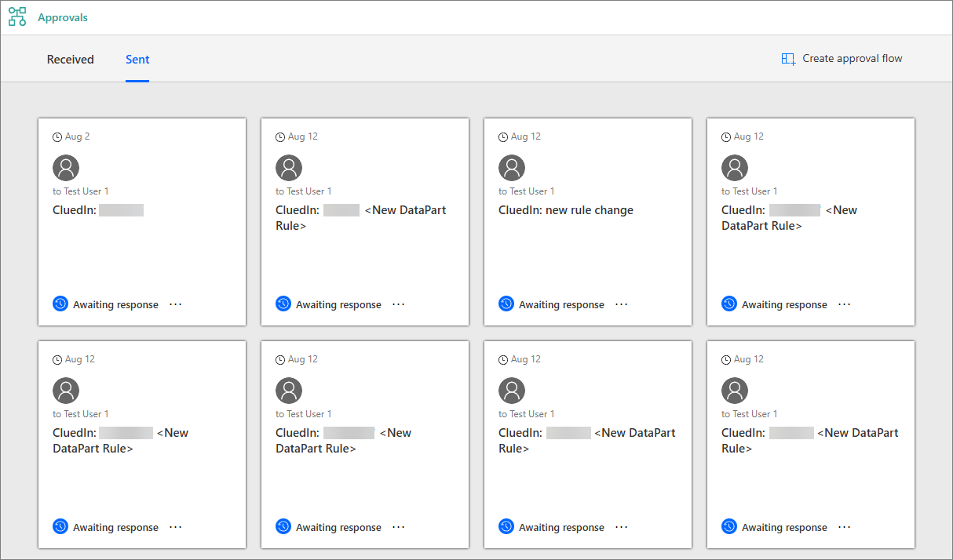Image resolution: width=953 pixels, height=560 pixels.
Task: Click the clock icon on 'new rule change' card
Action: coord(503,136)
